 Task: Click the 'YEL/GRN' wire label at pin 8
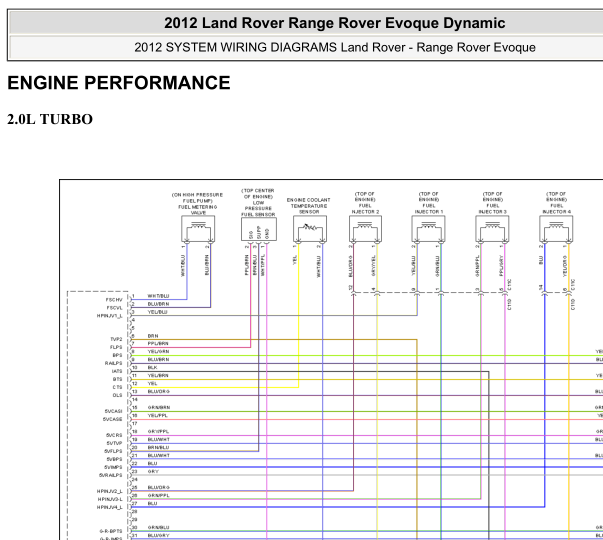[158, 352]
